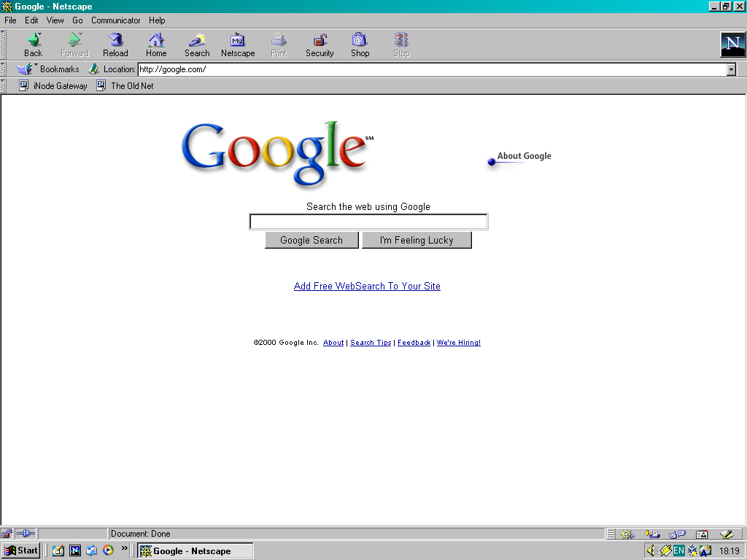
Task: Collapse the personal toolbar grip handle
Action: (3, 86)
